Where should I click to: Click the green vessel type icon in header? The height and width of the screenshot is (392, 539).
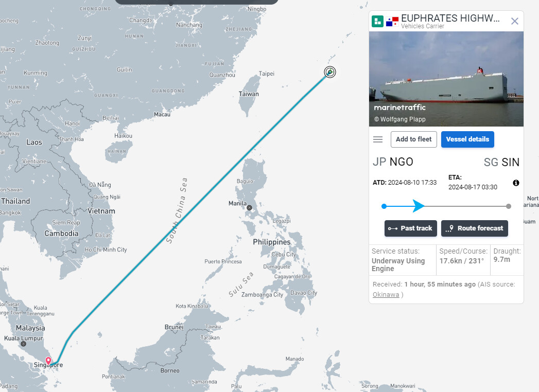click(377, 21)
